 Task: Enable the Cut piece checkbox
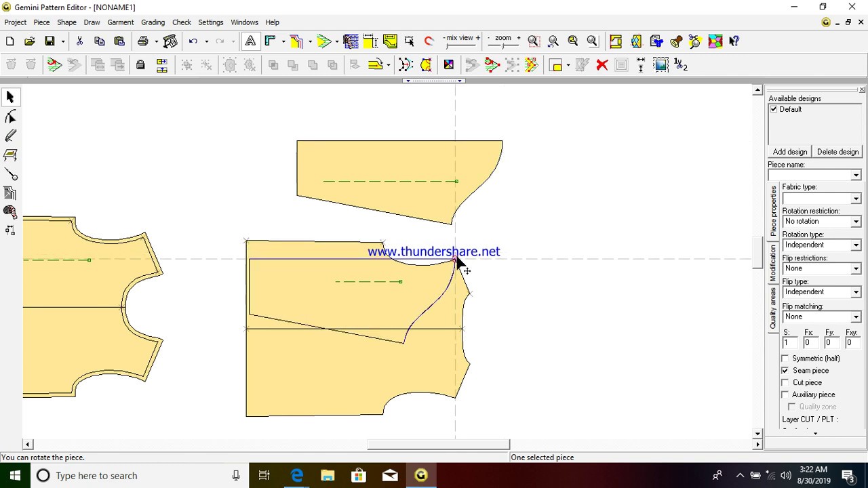(x=785, y=382)
